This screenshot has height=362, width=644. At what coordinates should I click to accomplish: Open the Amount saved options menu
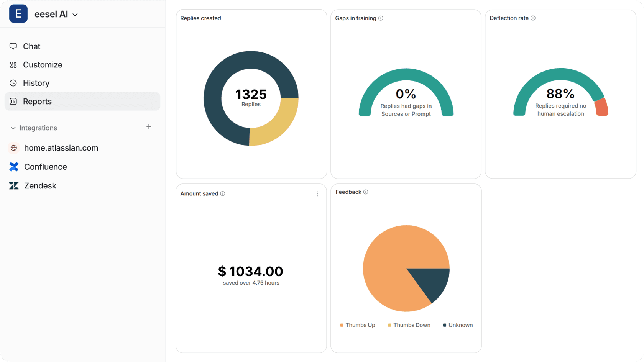pyautogui.click(x=317, y=194)
